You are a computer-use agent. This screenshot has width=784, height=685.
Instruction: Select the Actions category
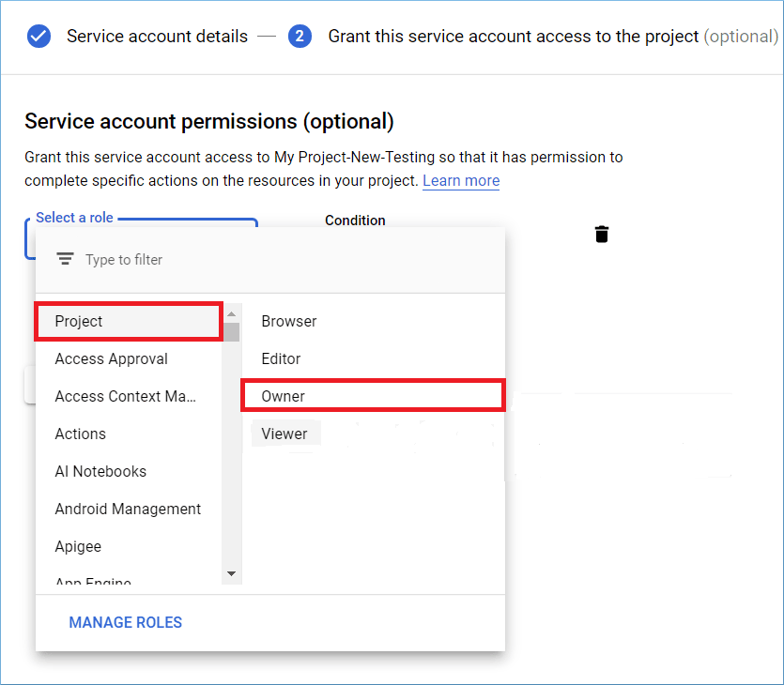[129, 434]
